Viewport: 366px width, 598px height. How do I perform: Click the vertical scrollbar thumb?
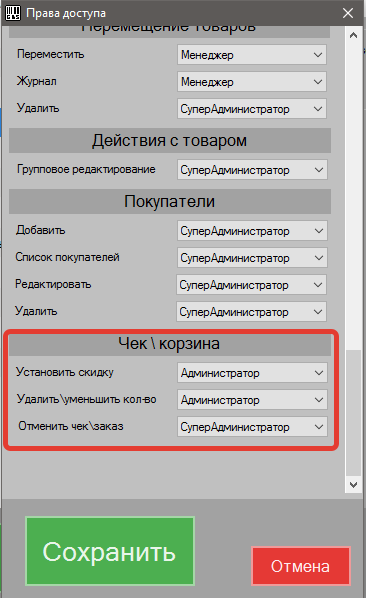pos(353,413)
